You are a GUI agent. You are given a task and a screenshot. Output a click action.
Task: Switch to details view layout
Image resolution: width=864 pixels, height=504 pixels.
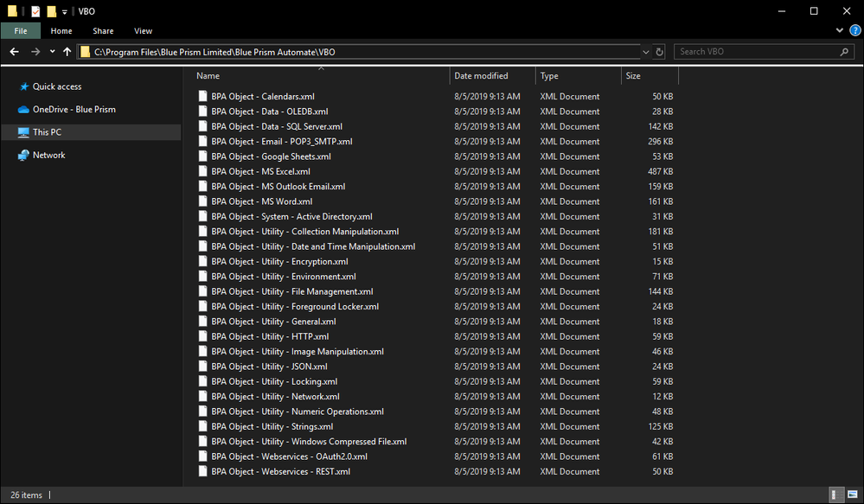click(836, 494)
